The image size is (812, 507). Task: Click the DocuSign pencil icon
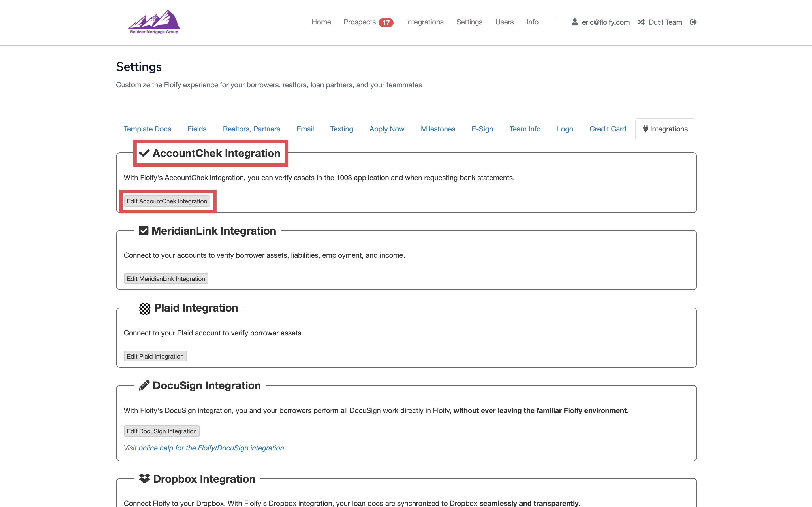coord(144,385)
